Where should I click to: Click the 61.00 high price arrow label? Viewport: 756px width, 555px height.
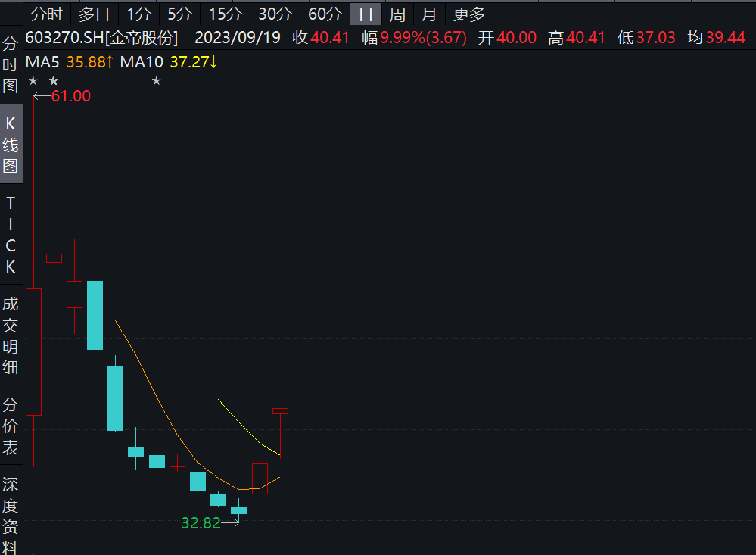click(64, 95)
